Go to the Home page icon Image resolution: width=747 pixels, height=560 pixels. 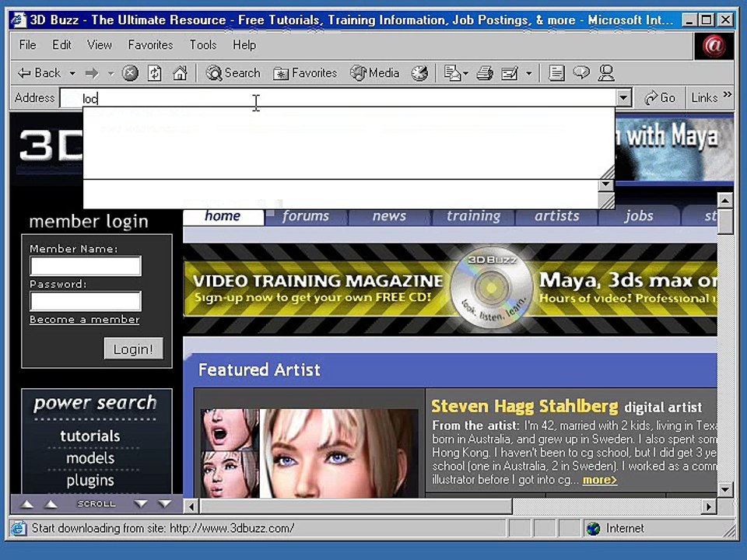180,73
